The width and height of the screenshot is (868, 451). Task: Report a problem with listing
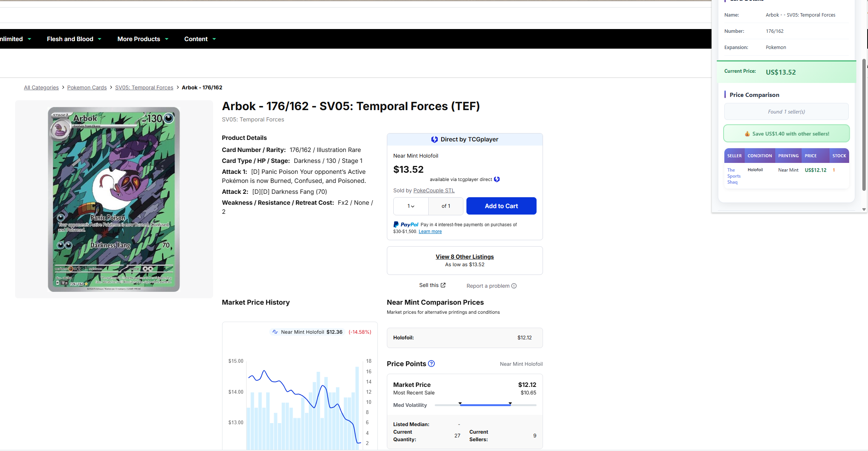(x=491, y=286)
